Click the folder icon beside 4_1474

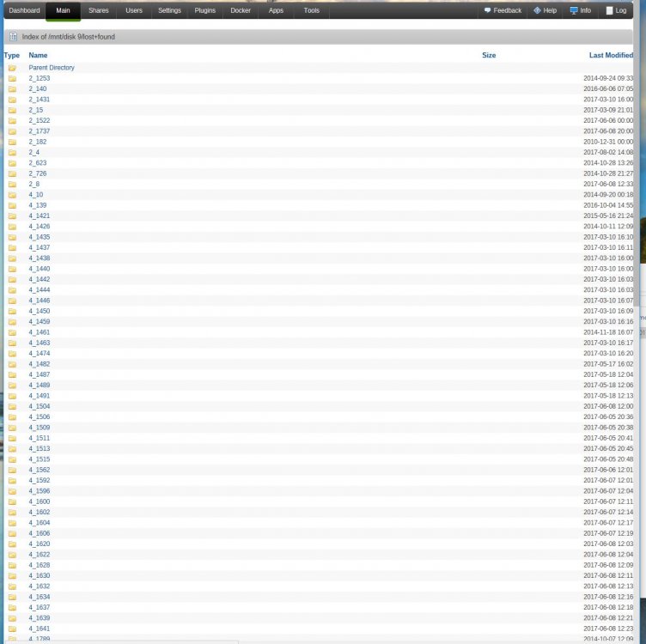tap(12, 354)
